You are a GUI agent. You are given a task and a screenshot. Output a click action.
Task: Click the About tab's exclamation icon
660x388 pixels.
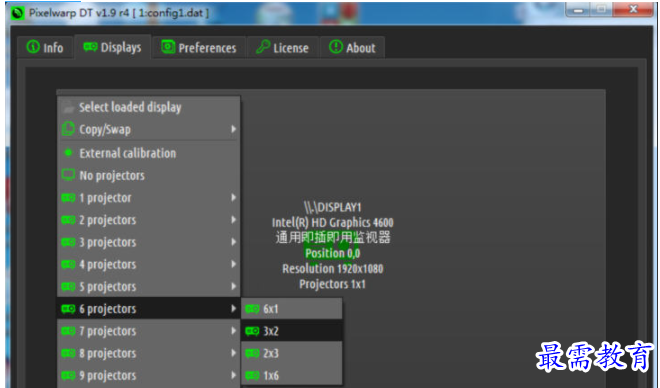tap(335, 47)
